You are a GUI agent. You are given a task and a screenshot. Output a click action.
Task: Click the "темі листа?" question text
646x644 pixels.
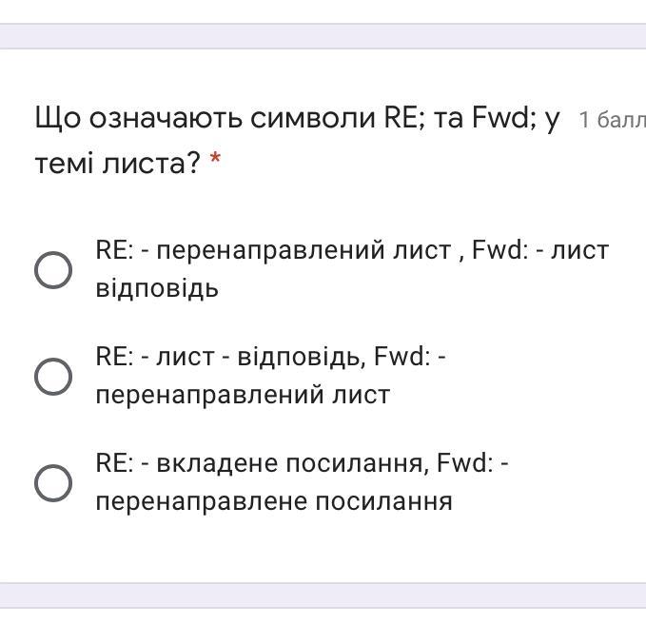click(117, 164)
